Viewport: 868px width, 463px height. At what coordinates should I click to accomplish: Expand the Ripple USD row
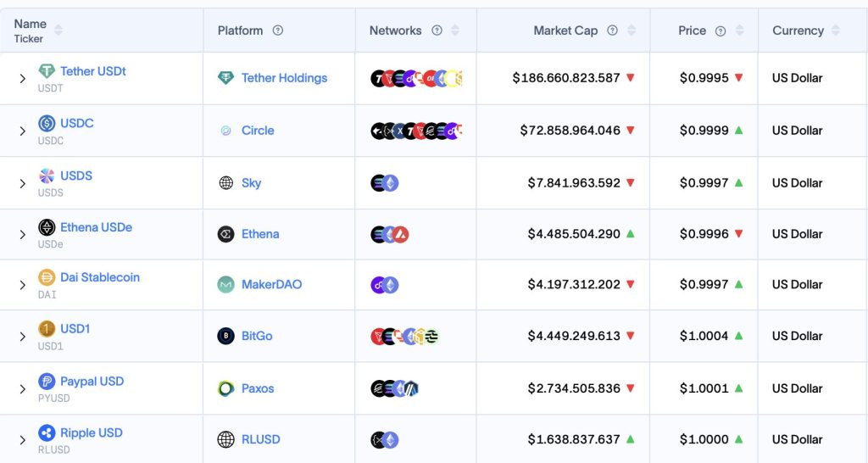tap(23, 440)
